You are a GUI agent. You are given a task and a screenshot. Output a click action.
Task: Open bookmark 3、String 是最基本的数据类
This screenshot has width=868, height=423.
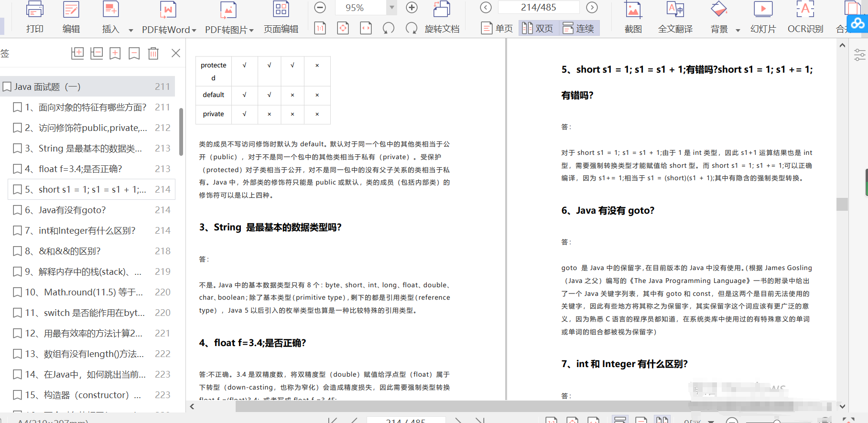(x=92, y=148)
